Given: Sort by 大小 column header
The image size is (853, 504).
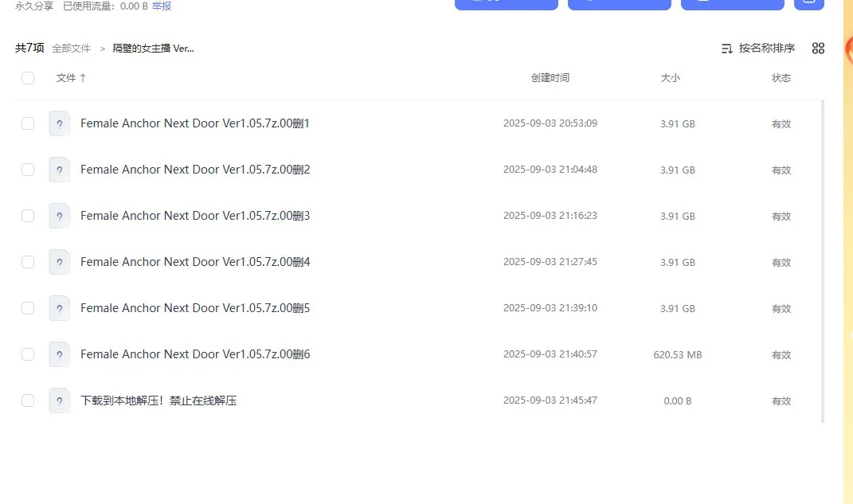Looking at the screenshot, I should point(670,78).
